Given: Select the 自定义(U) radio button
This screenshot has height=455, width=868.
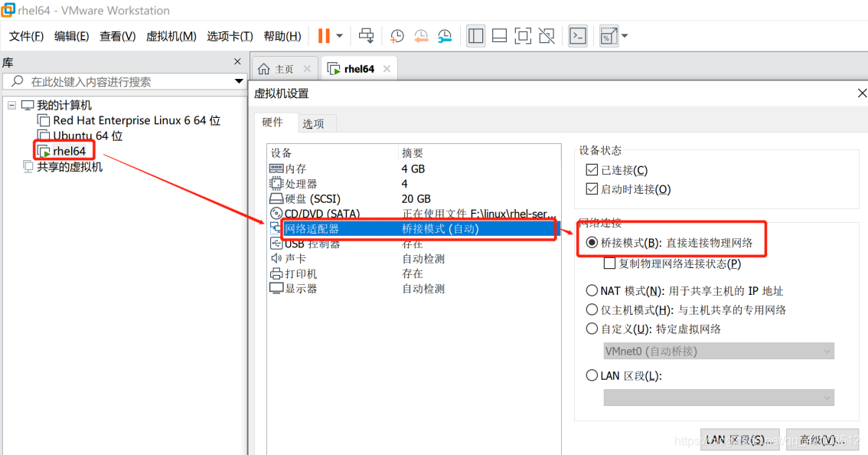Looking at the screenshot, I should [592, 329].
